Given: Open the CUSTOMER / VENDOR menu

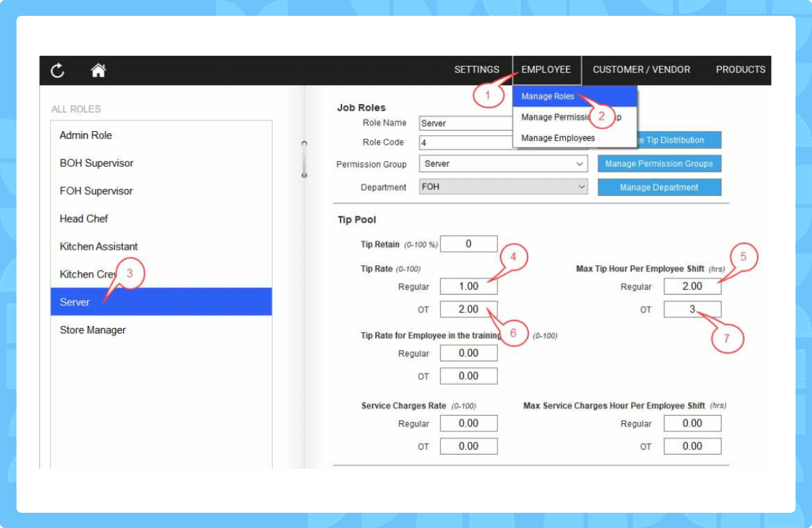Looking at the screenshot, I should coord(641,70).
